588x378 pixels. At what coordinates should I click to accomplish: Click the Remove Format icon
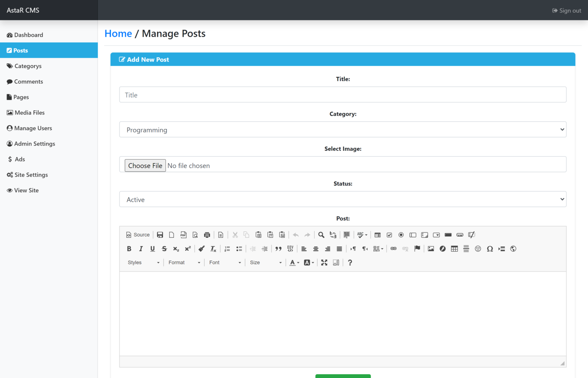click(x=213, y=249)
